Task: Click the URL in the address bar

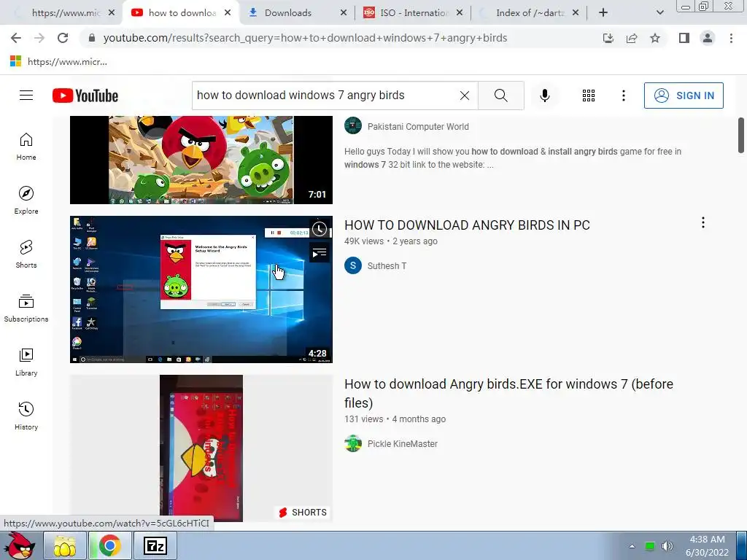Action: (305, 38)
